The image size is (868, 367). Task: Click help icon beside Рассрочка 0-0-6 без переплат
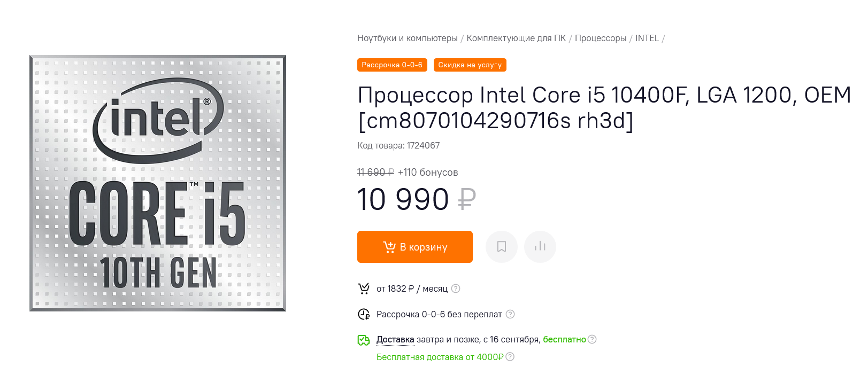click(510, 314)
